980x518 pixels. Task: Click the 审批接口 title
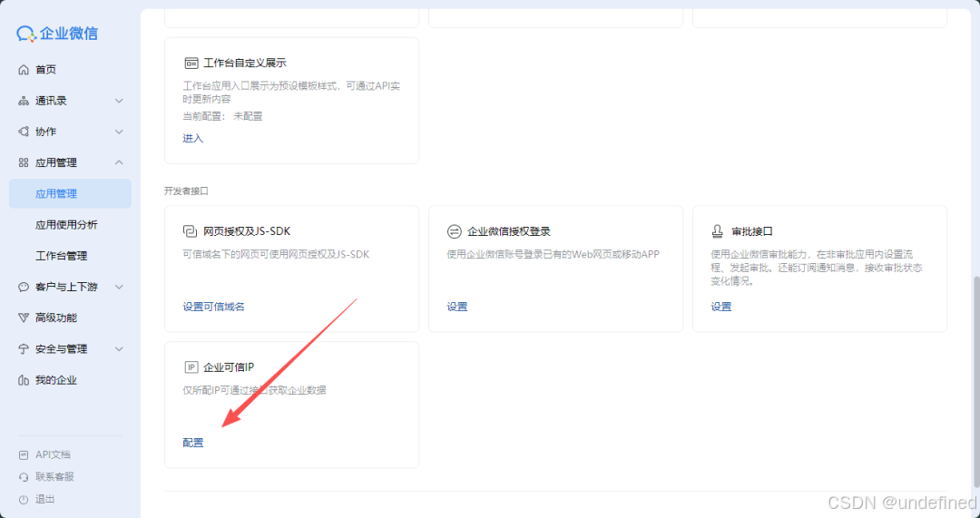click(x=752, y=231)
